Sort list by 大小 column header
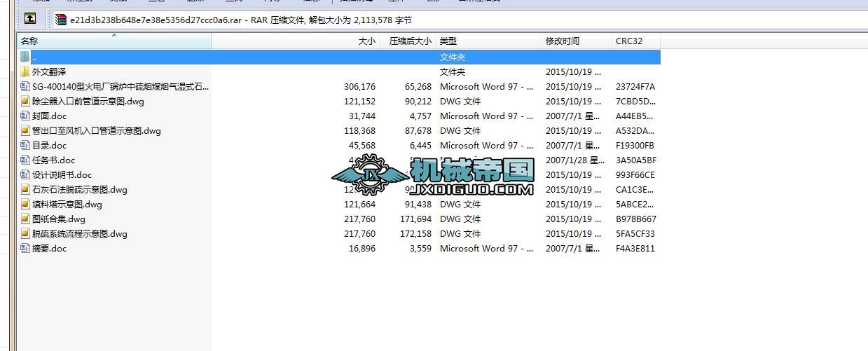This screenshot has height=351, width=868. coord(296,41)
